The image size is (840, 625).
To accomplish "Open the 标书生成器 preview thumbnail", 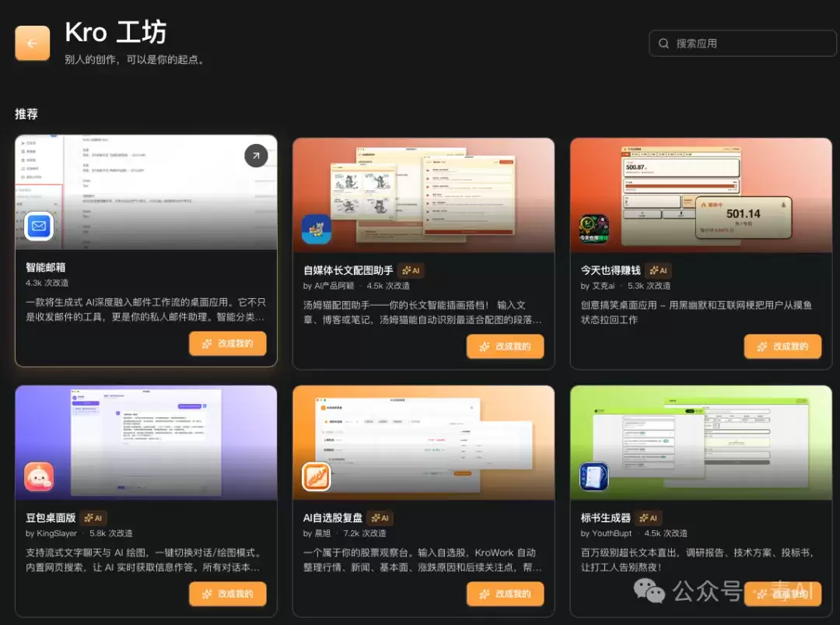I will click(x=701, y=443).
